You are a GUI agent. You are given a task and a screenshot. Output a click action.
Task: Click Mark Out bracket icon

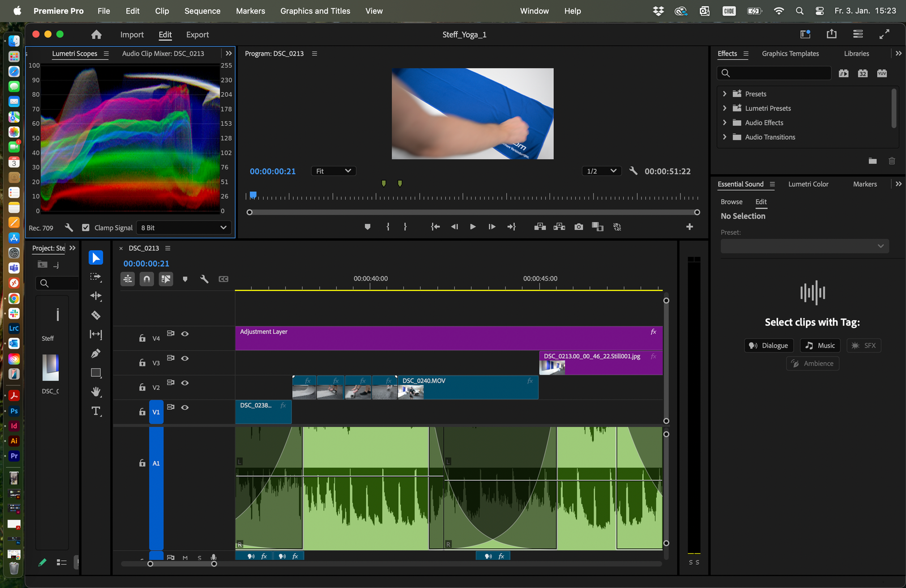405,227
